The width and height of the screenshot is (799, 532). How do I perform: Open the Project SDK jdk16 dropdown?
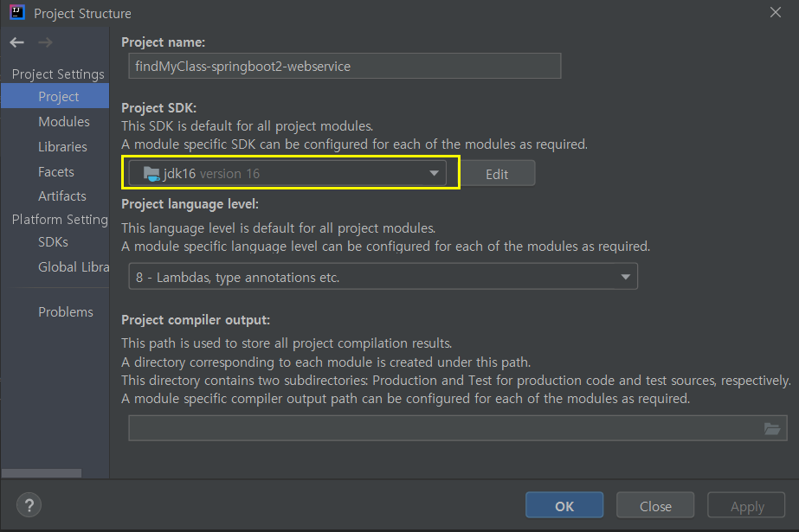pos(287,173)
